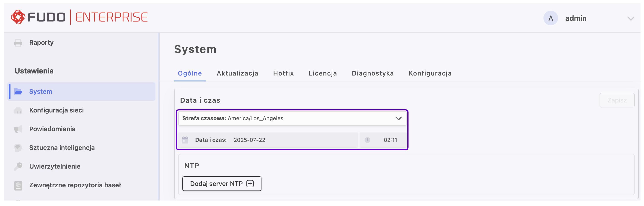Click the Uwierzytelnienie key icon
Viewport: 644px width, 206px height.
click(x=18, y=167)
